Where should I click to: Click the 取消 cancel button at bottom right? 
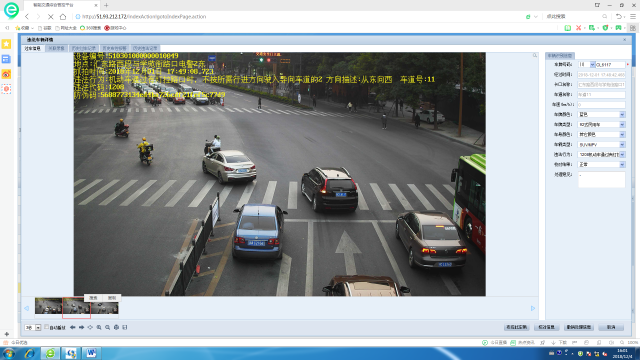(611, 327)
